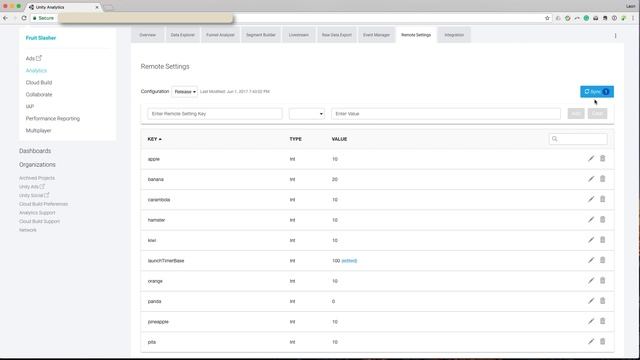Edit the panda setting
The image size is (640, 360).
591,301
